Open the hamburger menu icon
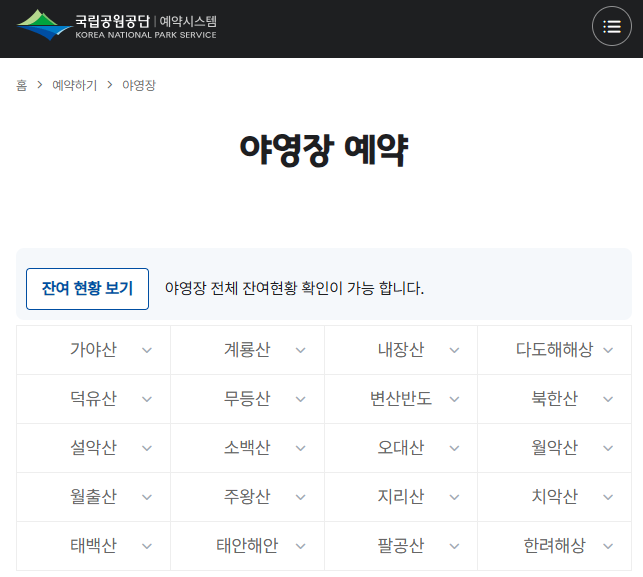The width and height of the screenshot is (643, 577). (611, 26)
